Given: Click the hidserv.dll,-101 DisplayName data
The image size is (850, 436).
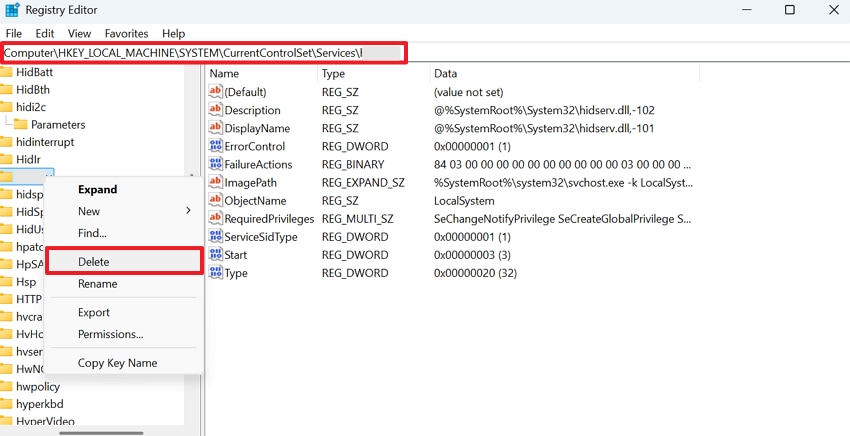Looking at the screenshot, I should [x=544, y=128].
